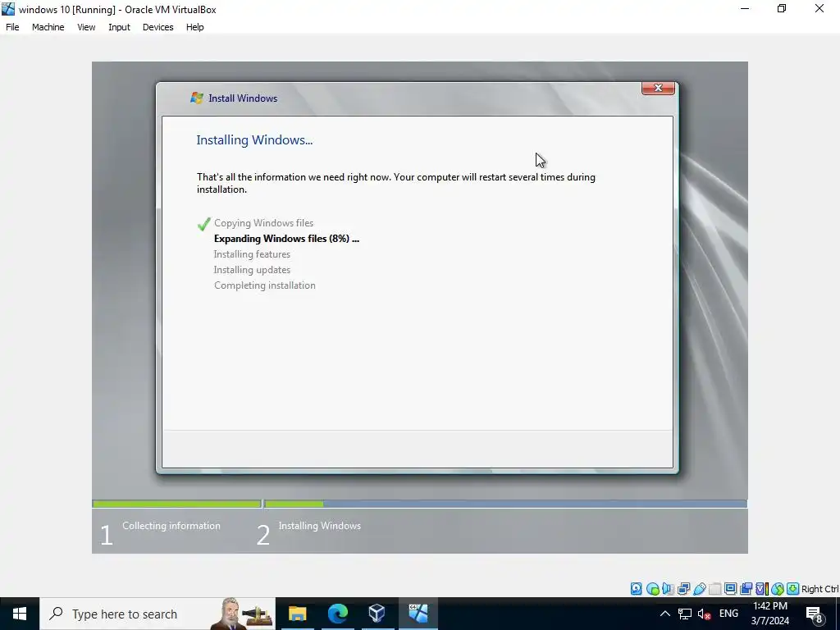Click 'Expanding Windows files (8%)' step text

coord(286,239)
